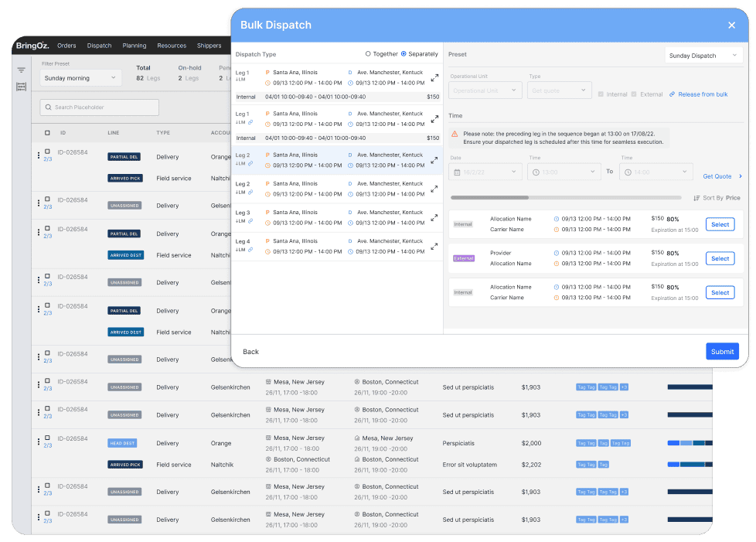Open the Sort By Price control
The height and width of the screenshot is (542, 756).
tap(717, 198)
